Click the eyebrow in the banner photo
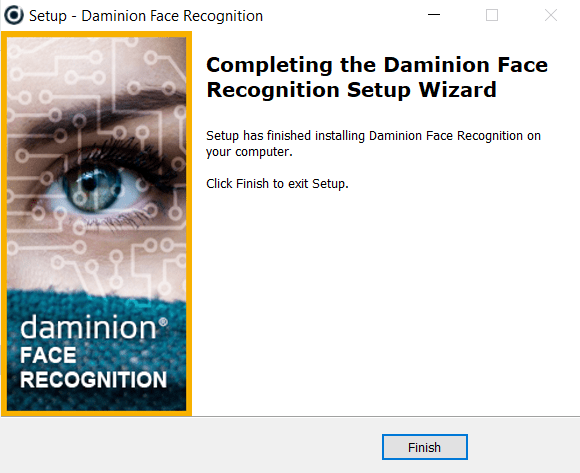Viewport: 580px width, 473px height. pyautogui.click(x=111, y=111)
